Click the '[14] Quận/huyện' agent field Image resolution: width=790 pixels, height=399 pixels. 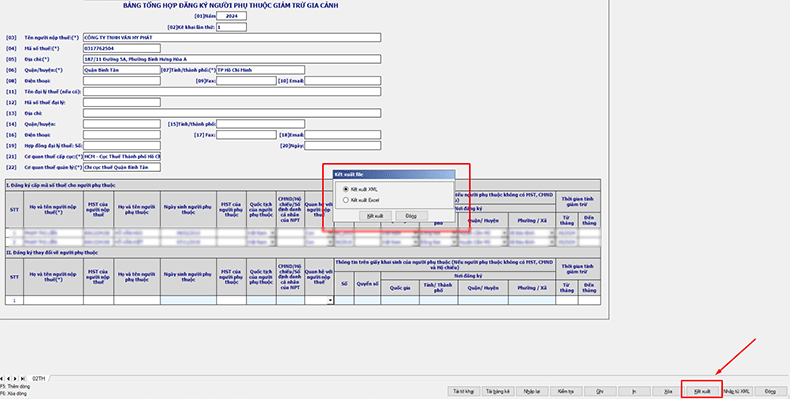122,124
